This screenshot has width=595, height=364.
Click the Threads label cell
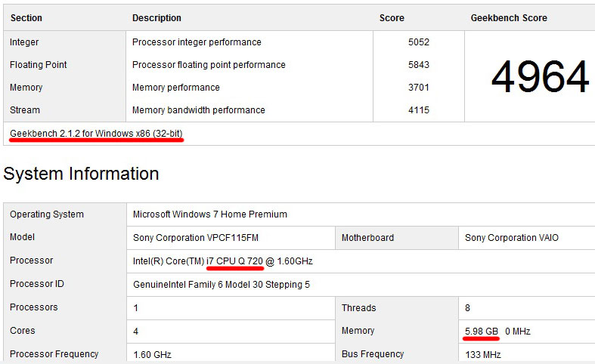(x=358, y=308)
